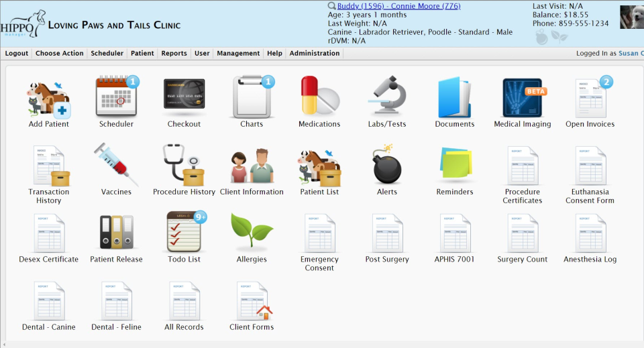644x348 pixels.
Task: Open Client Forms icon
Action: coord(254,301)
